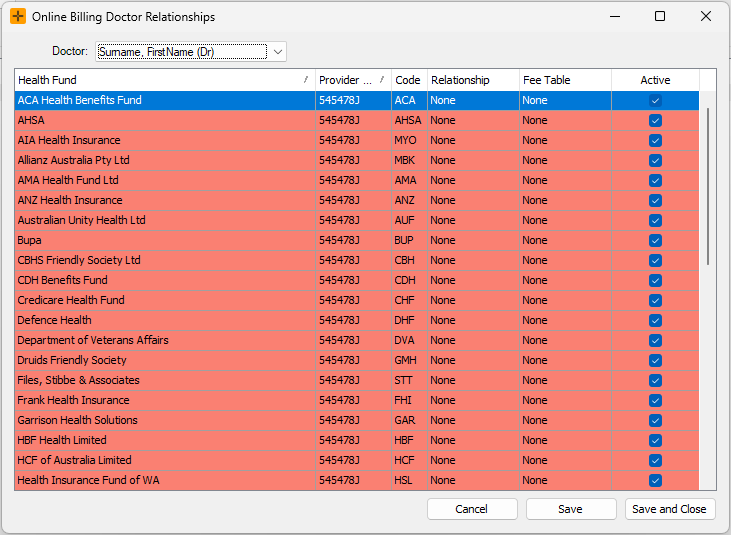Select AMA Health Fund Ltd row
731x535 pixels.
pyautogui.click(x=357, y=180)
